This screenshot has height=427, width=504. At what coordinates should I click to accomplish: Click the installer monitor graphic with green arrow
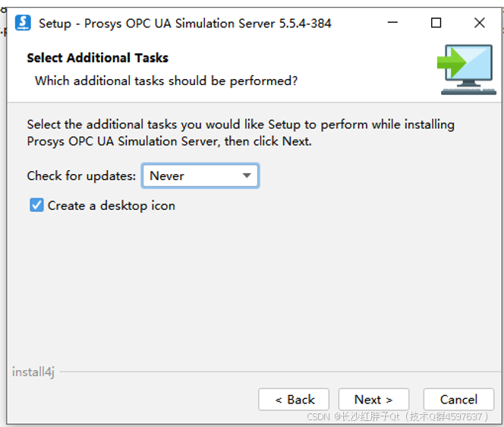click(466, 69)
